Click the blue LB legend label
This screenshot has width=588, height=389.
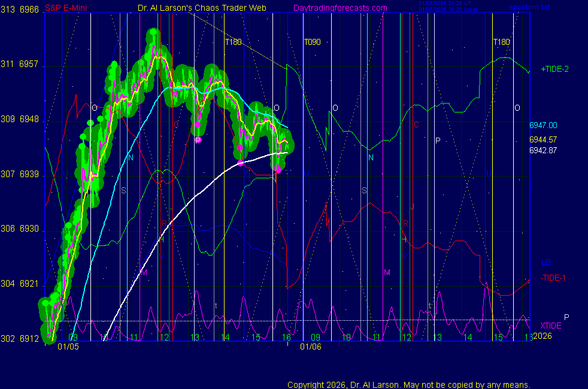(545, 262)
